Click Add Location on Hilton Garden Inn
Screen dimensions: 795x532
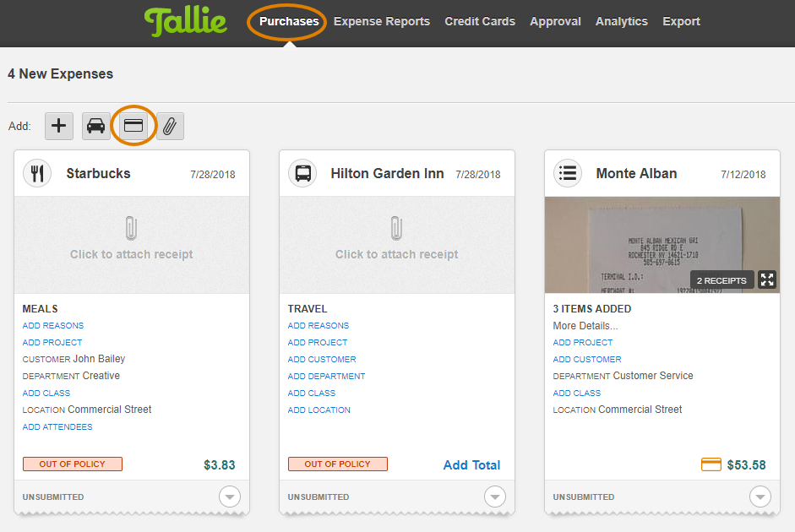[319, 410]
